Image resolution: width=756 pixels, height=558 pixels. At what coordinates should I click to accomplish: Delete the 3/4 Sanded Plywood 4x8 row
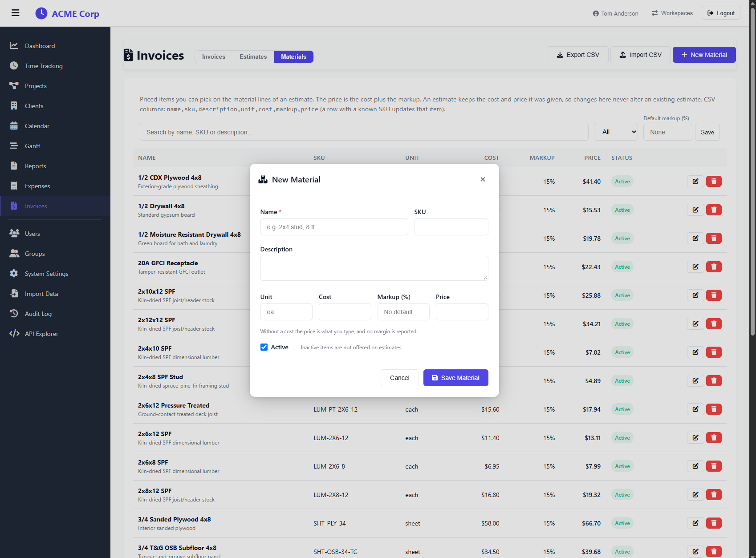tap(714, 523)
